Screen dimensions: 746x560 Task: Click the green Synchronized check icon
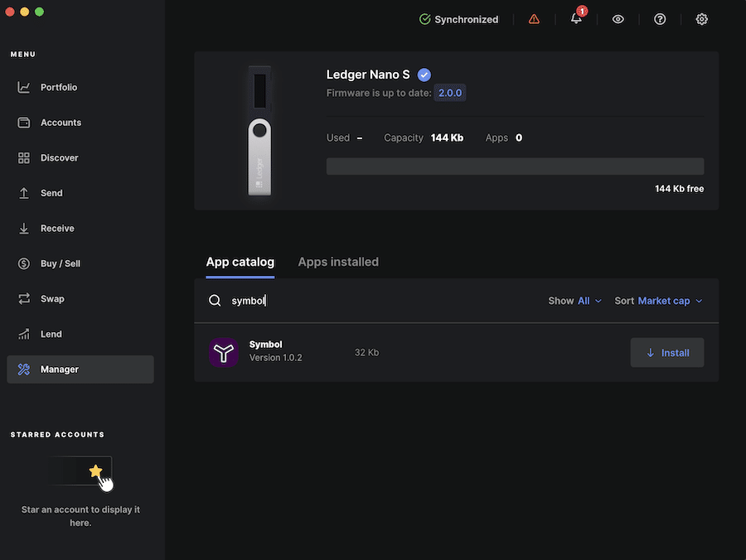tap(425, 19)
